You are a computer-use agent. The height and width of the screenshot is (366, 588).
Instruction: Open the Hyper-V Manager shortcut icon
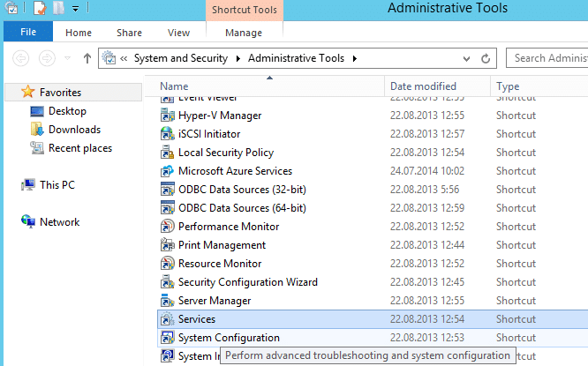[167, 116]
